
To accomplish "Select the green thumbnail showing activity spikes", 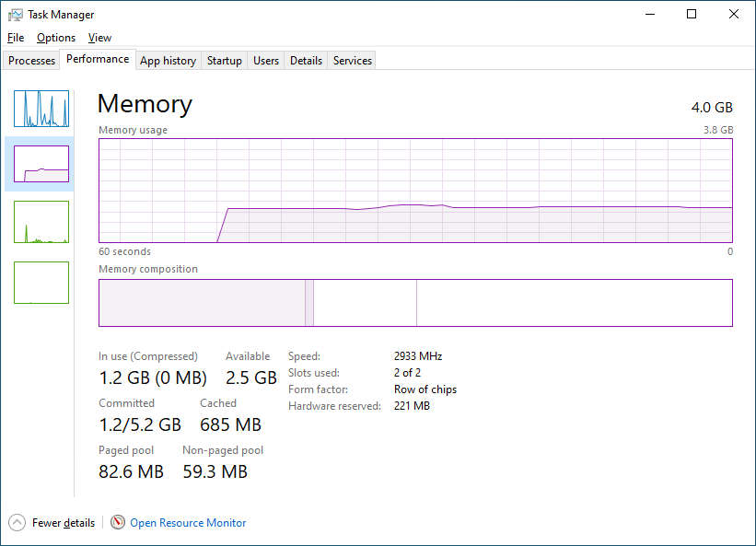I will coord(41,222).
